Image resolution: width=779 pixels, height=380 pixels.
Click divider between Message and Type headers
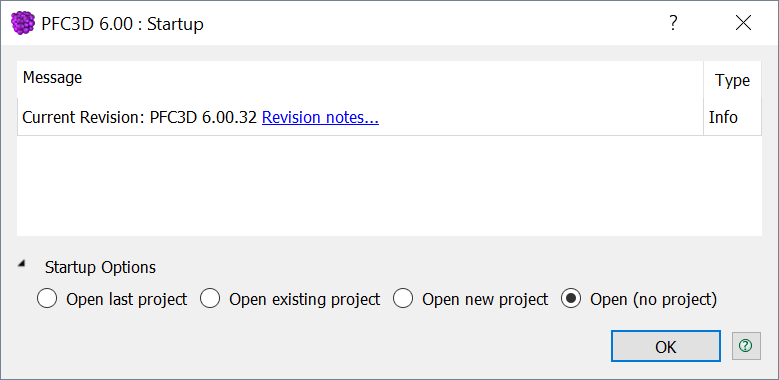[x=703, y=79]
